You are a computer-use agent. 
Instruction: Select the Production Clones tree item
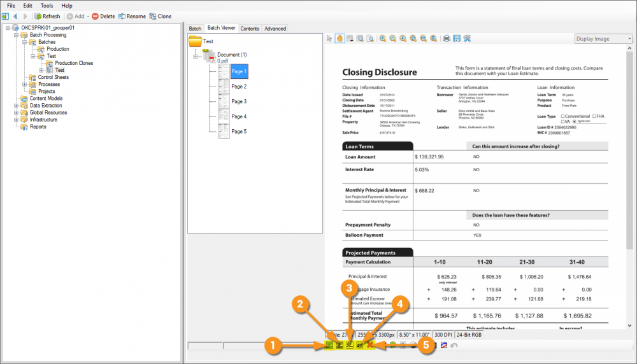tap(74, 63)
